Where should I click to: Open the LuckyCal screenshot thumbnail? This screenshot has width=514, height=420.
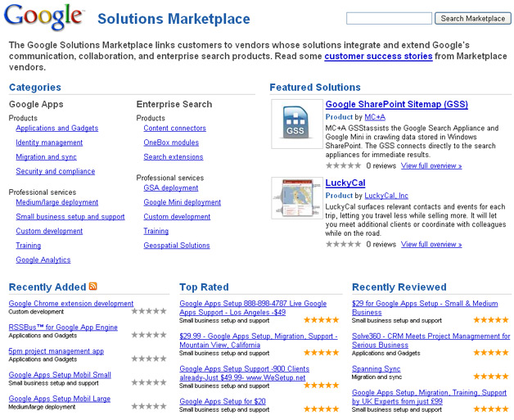click(x=297, y=198)
